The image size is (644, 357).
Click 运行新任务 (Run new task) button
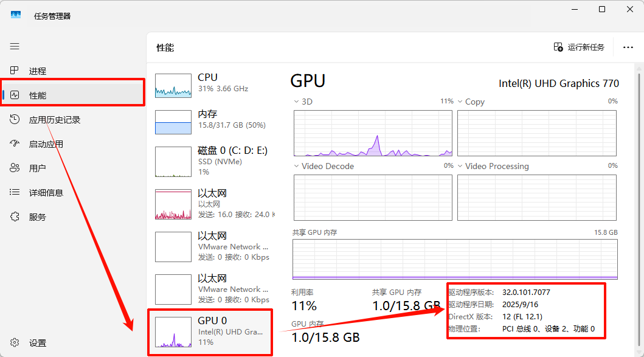click(x=579, y=47)
